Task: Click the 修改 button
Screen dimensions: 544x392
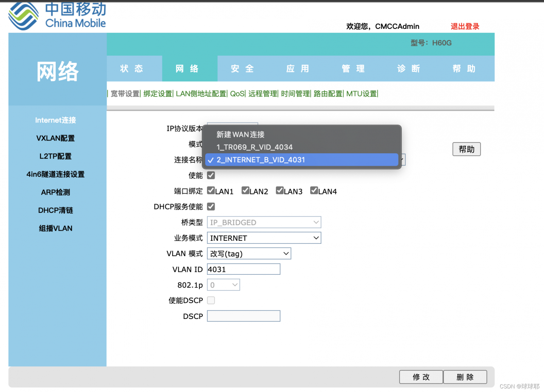Action: point(421,377)
